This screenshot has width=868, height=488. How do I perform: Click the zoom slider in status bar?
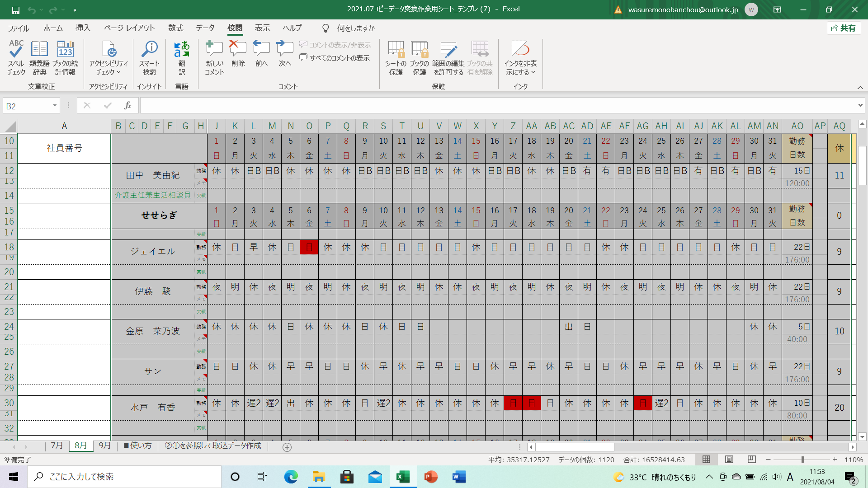[x=802, y=460]
